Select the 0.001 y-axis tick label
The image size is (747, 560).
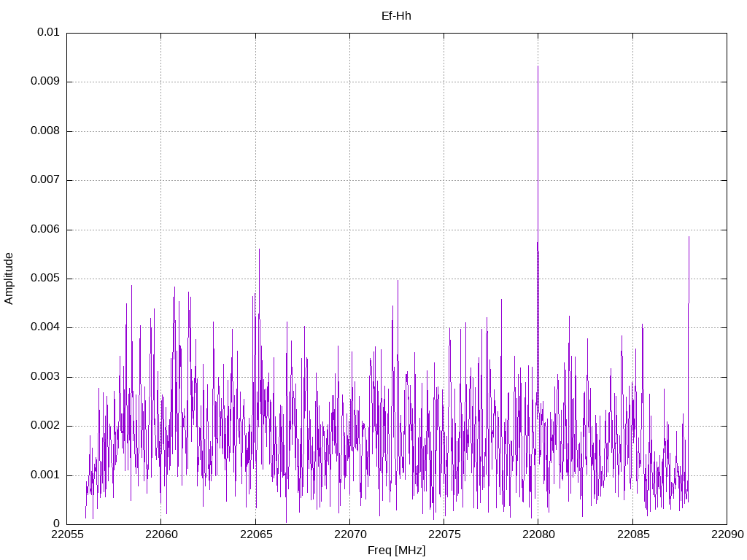pyautogui.click(x=44, y=475)
